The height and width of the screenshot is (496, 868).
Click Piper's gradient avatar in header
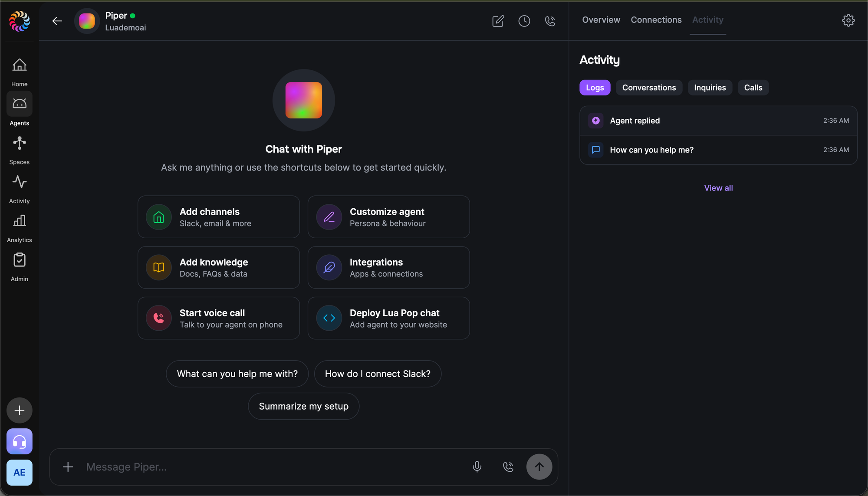point(87,21)
